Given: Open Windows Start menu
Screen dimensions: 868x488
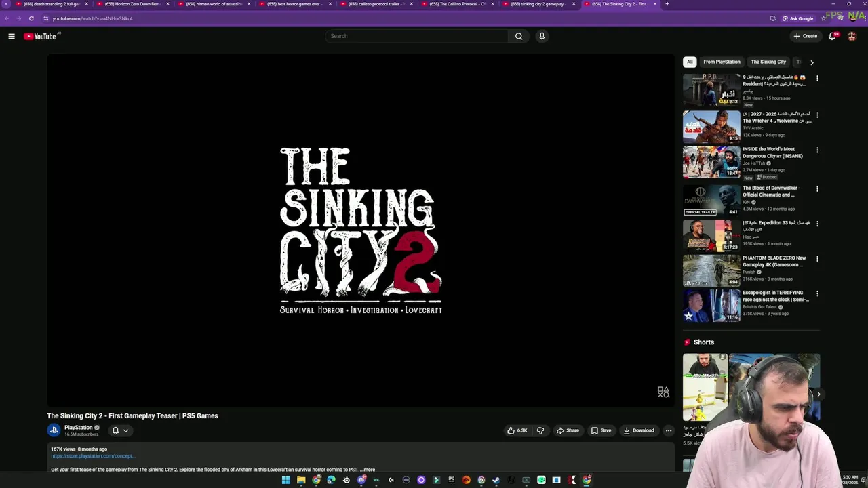Looking at the screenshot, I should [x=286, y=480].
